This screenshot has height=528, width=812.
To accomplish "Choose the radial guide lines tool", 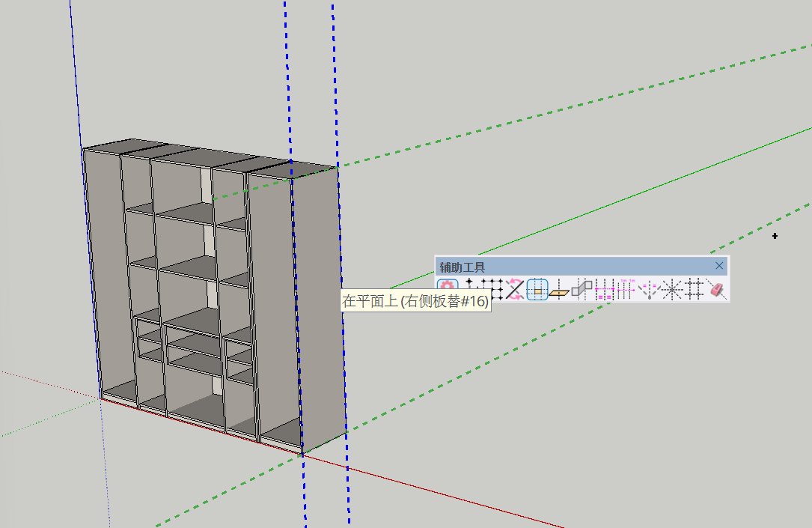I will click(671, 289).
